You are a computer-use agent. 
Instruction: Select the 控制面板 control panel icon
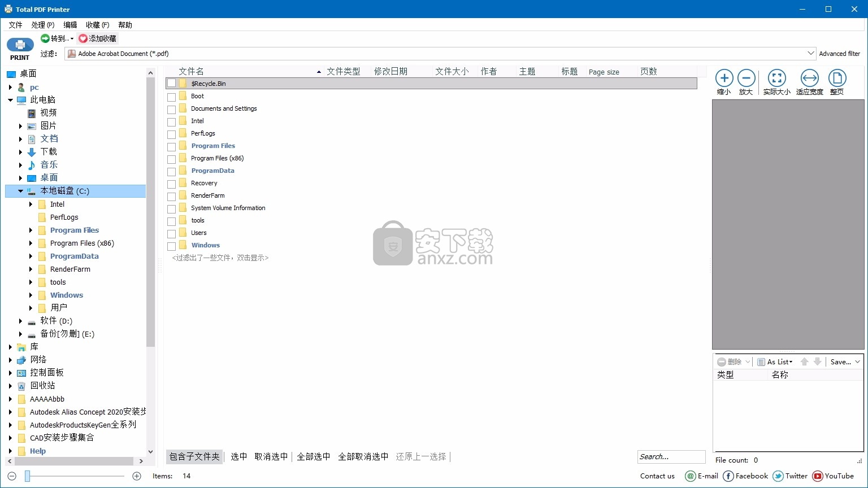tap(21, 373)
